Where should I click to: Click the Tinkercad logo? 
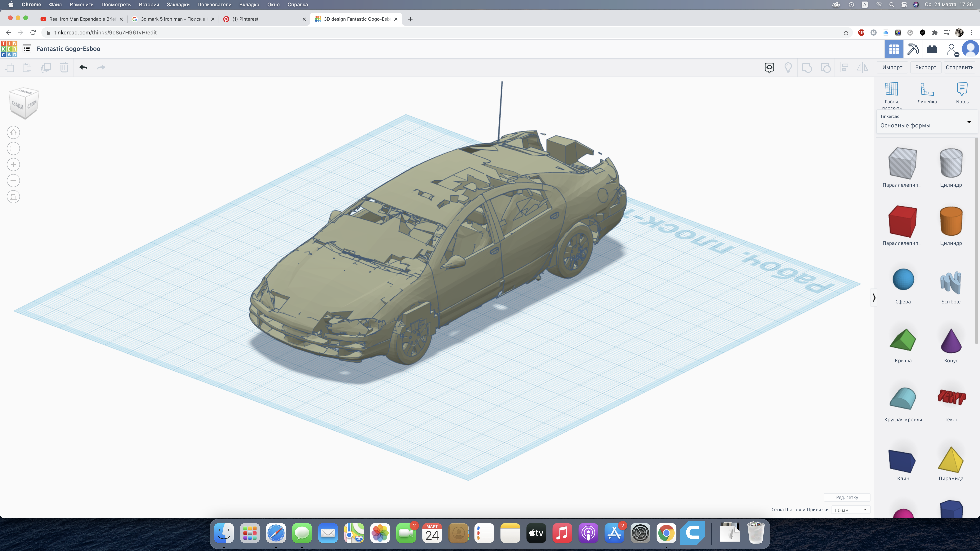(x=9, y=49)
